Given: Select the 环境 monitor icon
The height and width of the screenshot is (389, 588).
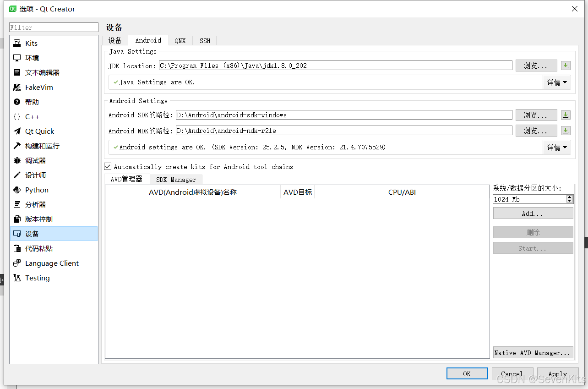Looking at the screenshot, I should click(17, 58).
